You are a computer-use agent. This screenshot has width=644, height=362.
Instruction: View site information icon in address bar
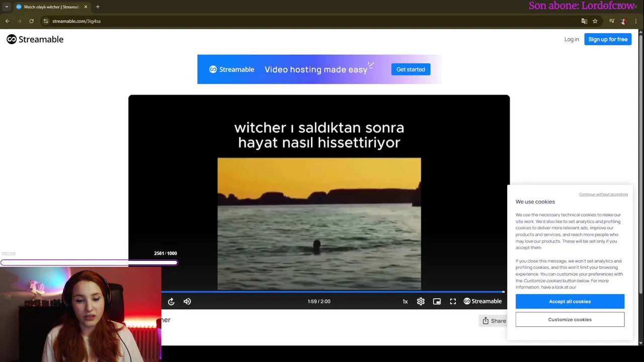pos(46,21)
